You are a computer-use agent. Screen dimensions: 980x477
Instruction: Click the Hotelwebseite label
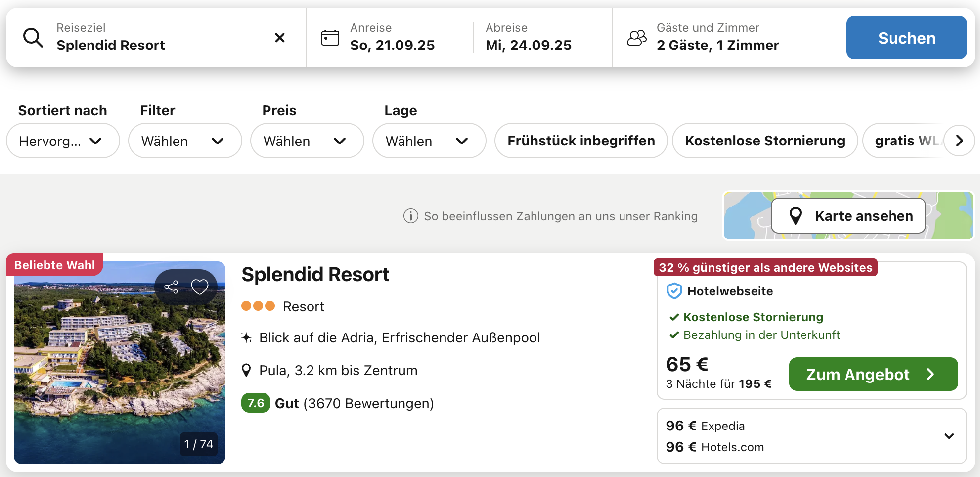click(730, 291)
